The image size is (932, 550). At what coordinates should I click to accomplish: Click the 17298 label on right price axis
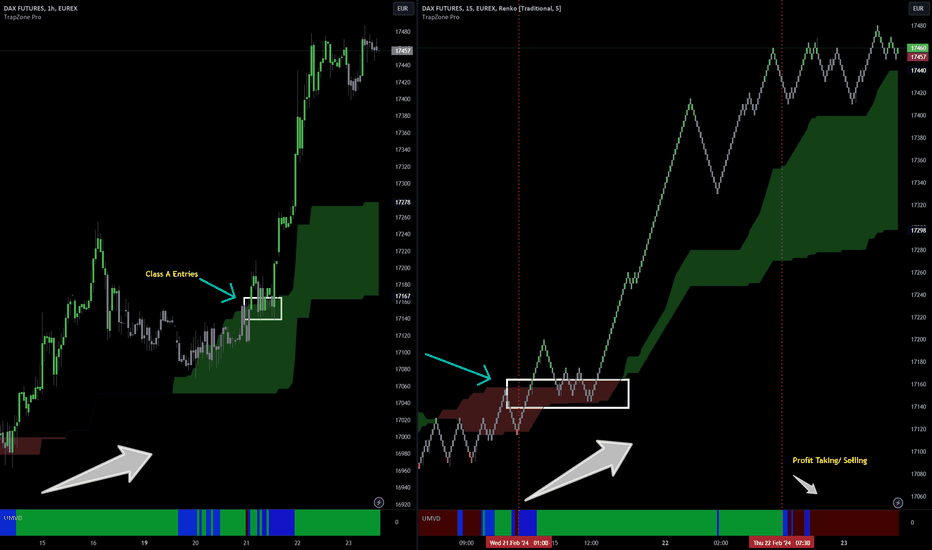[918, 230]
